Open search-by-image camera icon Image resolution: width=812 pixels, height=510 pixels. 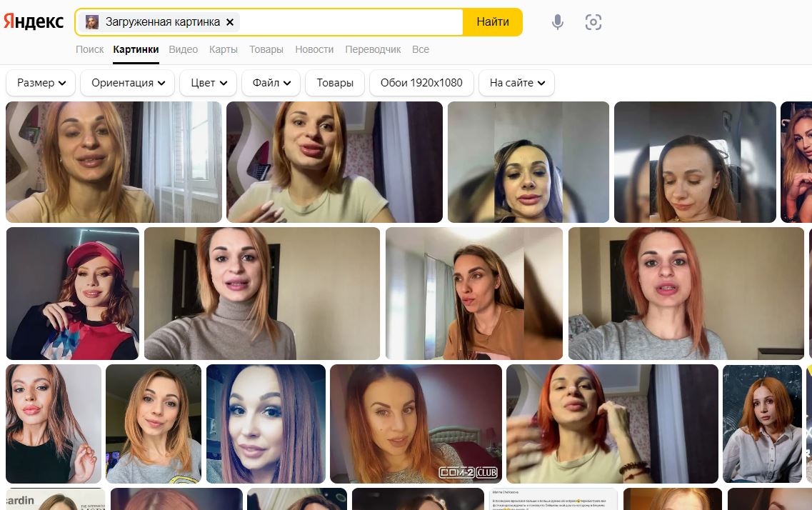(593, 22)
